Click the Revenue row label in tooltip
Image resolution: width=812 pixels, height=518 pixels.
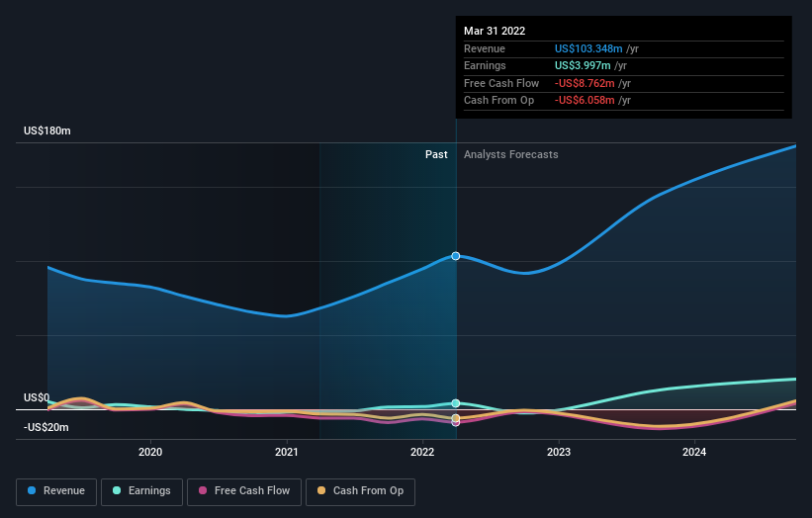[x=485, y=48]
